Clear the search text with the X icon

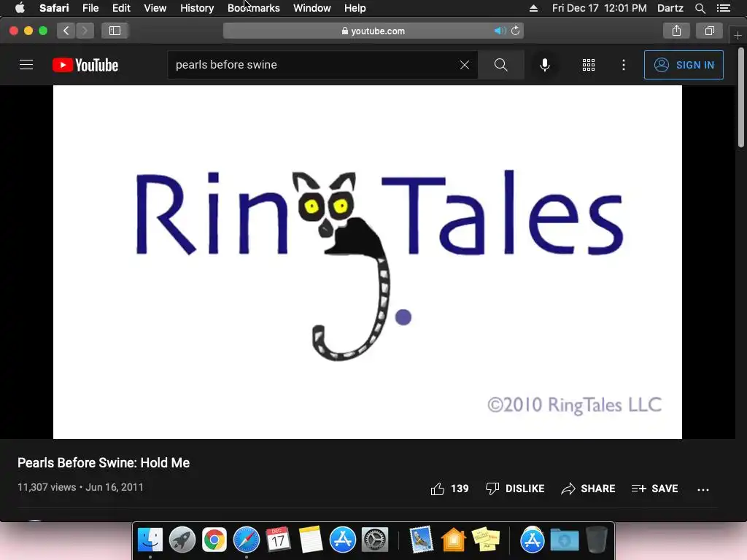tap(465, 65)
